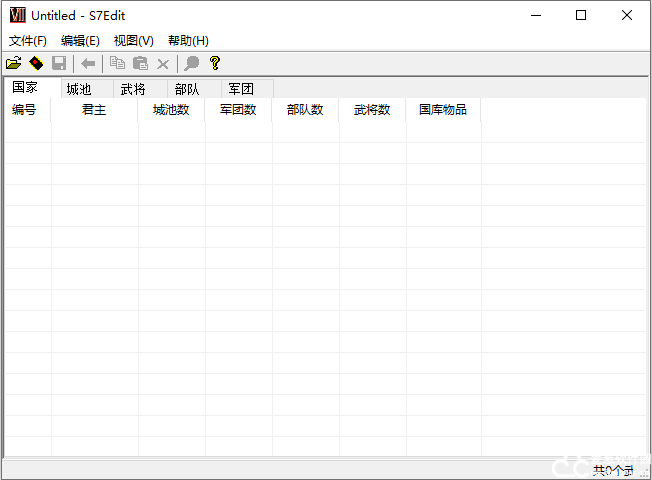Switch to the 武将 tab
The width and height of the screenshot is (652, 480).
[x=133, y=89]
